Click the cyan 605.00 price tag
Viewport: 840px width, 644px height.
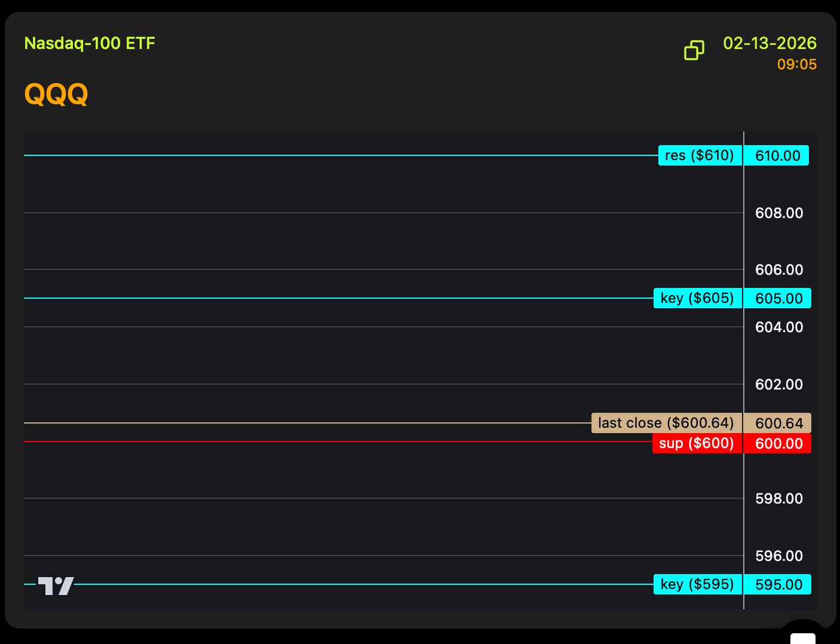(x=778, y=298)
